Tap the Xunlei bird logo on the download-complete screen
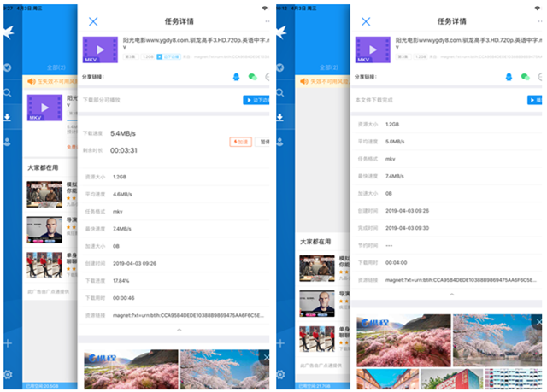The width and height of the screenshot is (547, 392). coord(281,32)
